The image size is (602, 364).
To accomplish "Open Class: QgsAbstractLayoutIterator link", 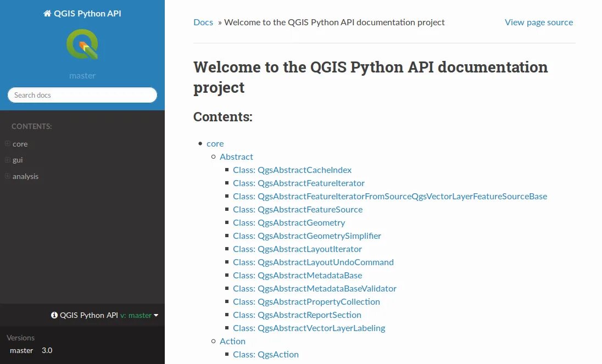I will point(297,249).
